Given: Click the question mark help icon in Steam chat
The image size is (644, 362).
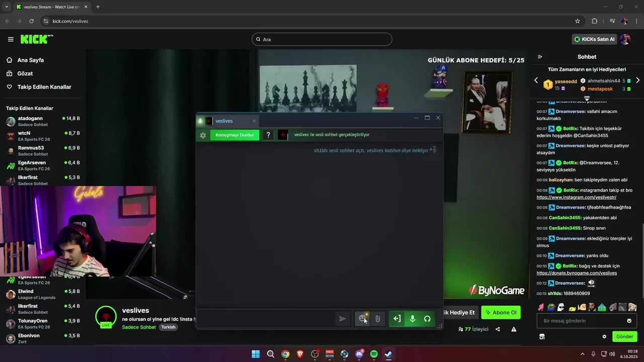Looking at the screenshot, I should [268, 135].
